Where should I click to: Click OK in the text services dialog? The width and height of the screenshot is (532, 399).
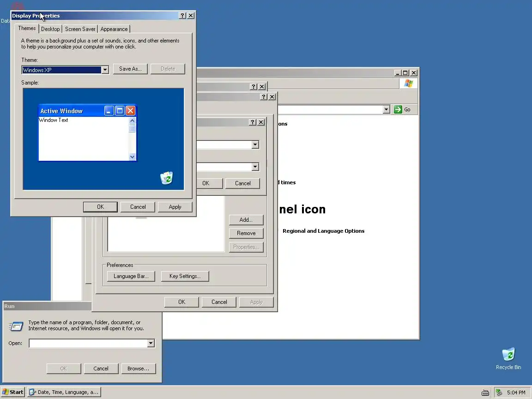(181, 302)
